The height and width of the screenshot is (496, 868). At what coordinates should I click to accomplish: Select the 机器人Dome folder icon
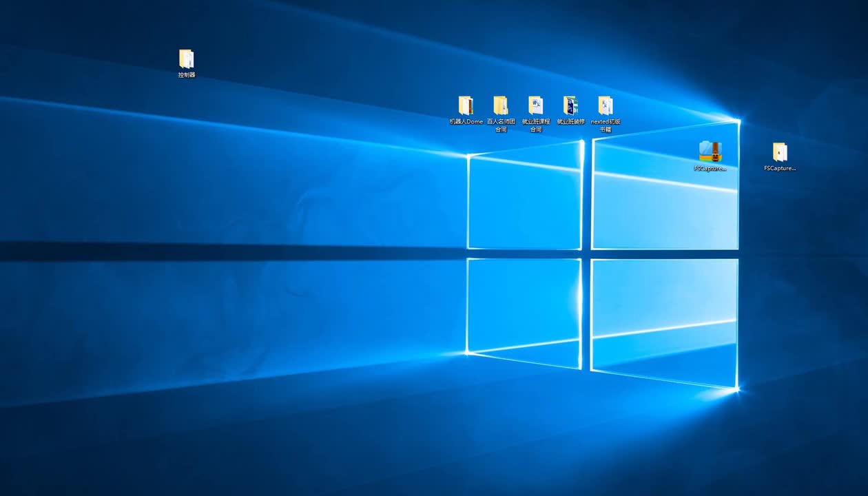pos(466,105)
